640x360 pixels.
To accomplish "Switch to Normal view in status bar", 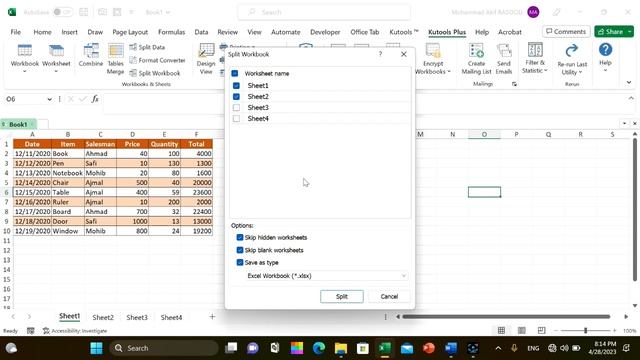I will 501,330.
